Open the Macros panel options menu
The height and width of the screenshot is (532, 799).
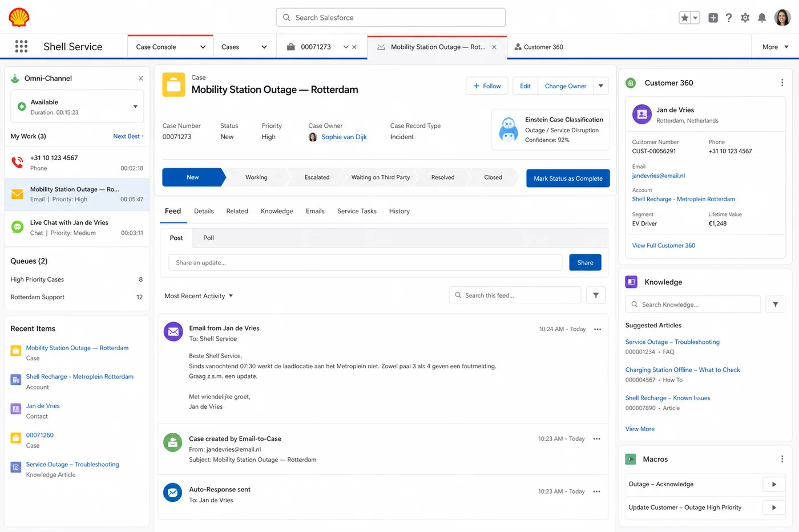coord(782,459)
